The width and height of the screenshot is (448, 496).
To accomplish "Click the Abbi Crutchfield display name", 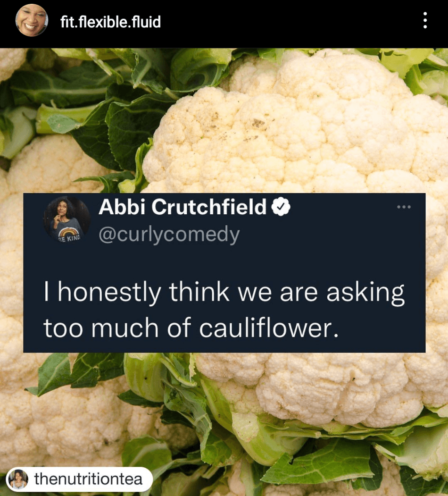I will (x=183, y=207).
